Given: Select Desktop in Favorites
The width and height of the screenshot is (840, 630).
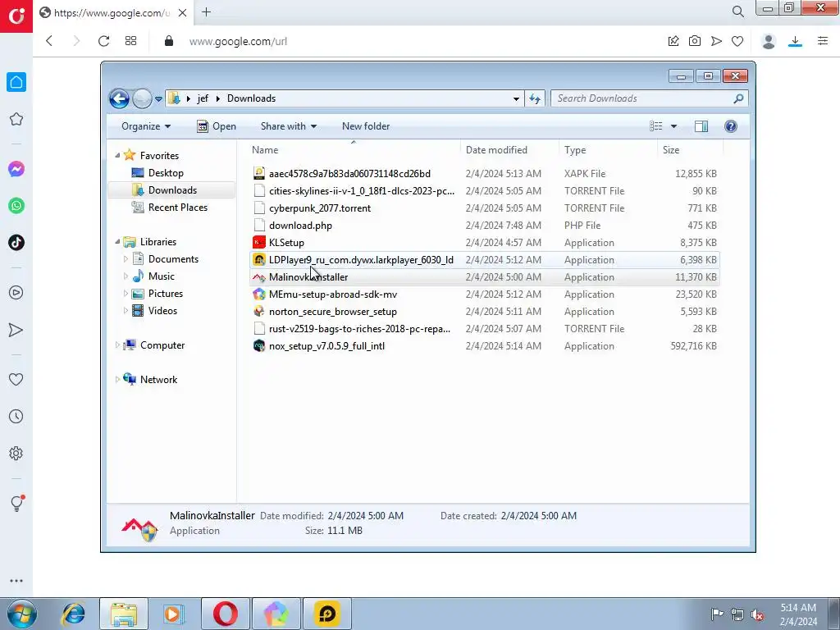Looking at the screenshot, I should pyautogui.click(x=166, y=173).
